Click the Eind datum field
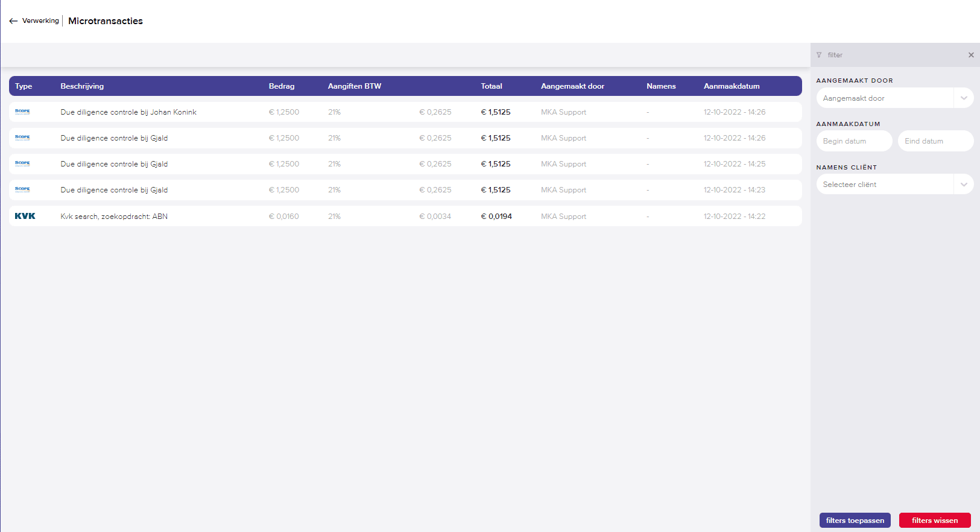Screen dimensions: 980x532 tap(936, 141)
